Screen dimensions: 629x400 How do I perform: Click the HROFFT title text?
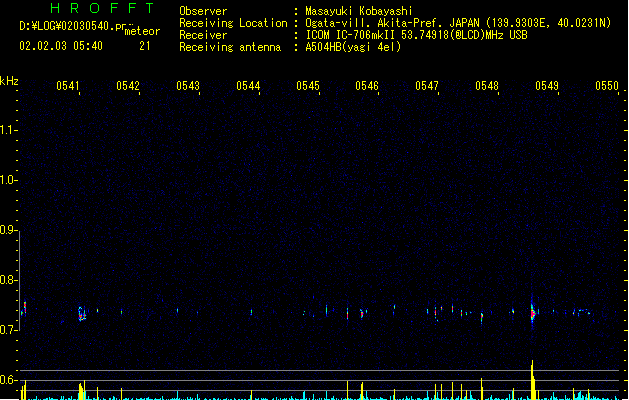pyautogui.click(x=102, y=8)
